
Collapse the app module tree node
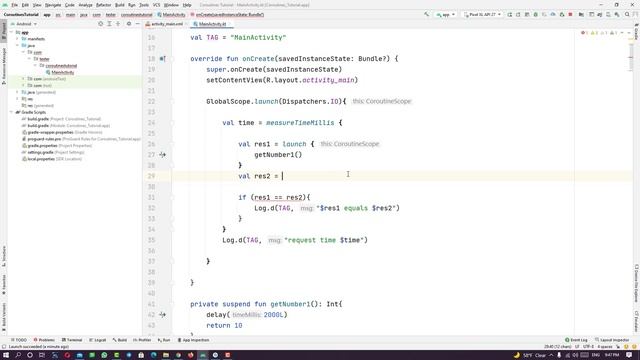click(12, 32)
